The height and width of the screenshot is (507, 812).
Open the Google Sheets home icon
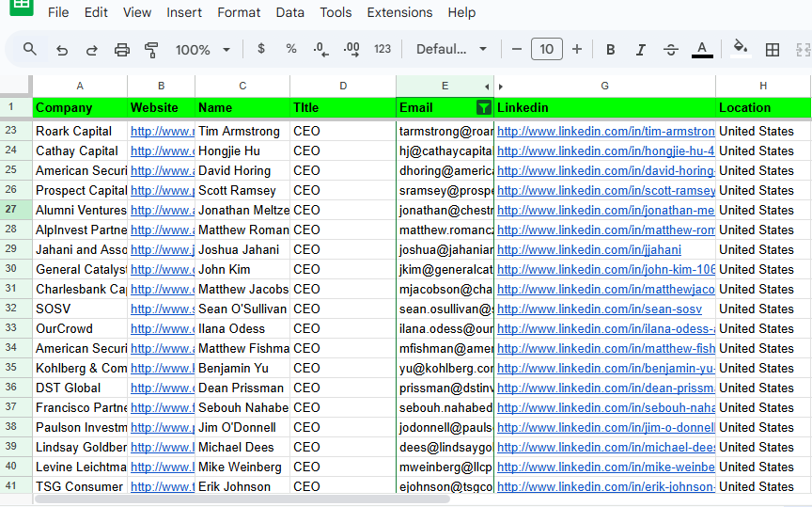tap(22, 7)
